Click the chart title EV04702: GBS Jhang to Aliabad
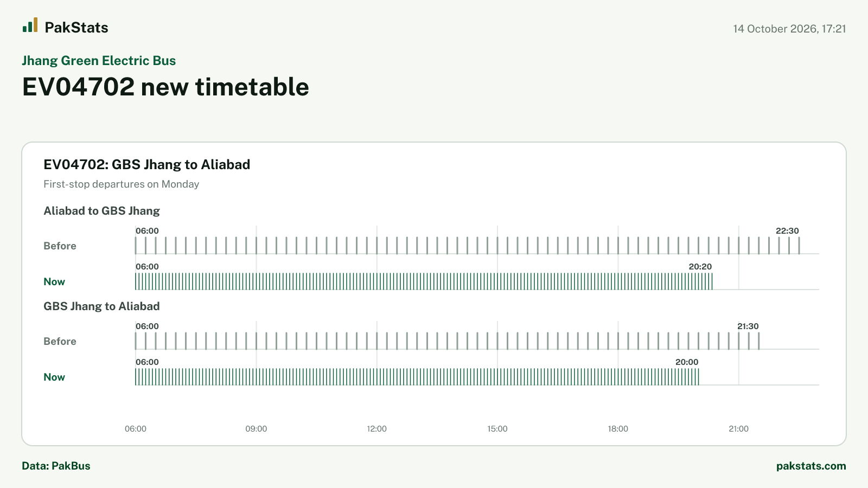 click(x=146, y=165)
